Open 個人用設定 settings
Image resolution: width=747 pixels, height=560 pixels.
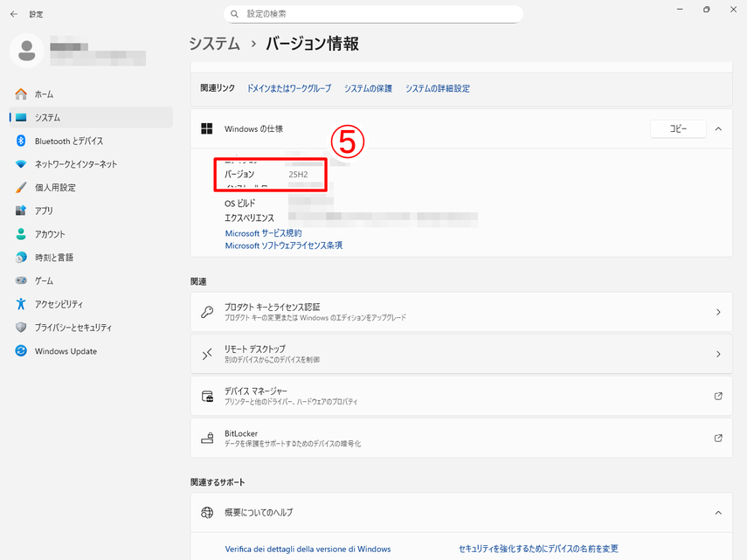(91, 188)
